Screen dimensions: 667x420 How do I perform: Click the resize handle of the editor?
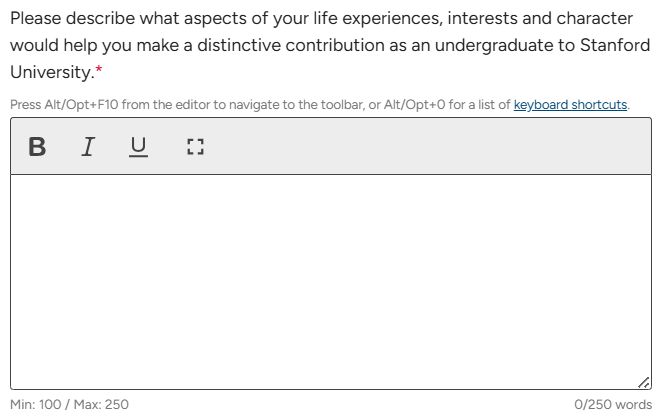tap(644, 383)
